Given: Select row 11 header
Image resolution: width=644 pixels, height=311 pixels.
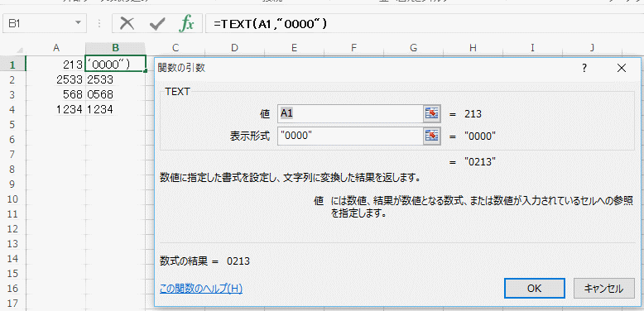Looking at the screenshot, I should 12,214.
